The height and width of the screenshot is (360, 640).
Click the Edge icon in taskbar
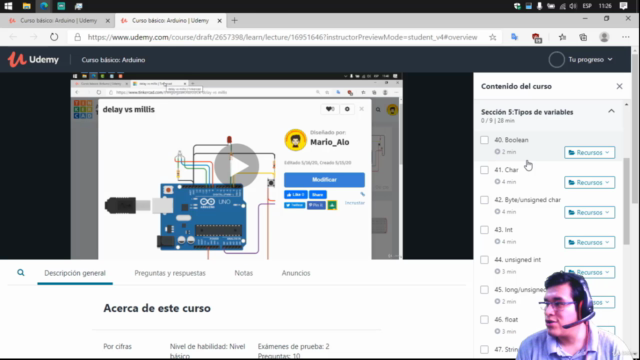pyautogui.click(x=44, y=6)
